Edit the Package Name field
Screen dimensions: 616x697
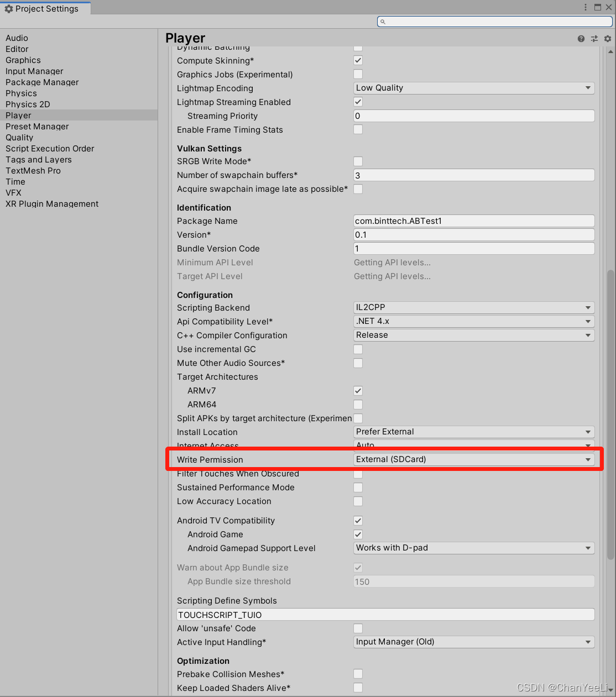coord(474,221)
